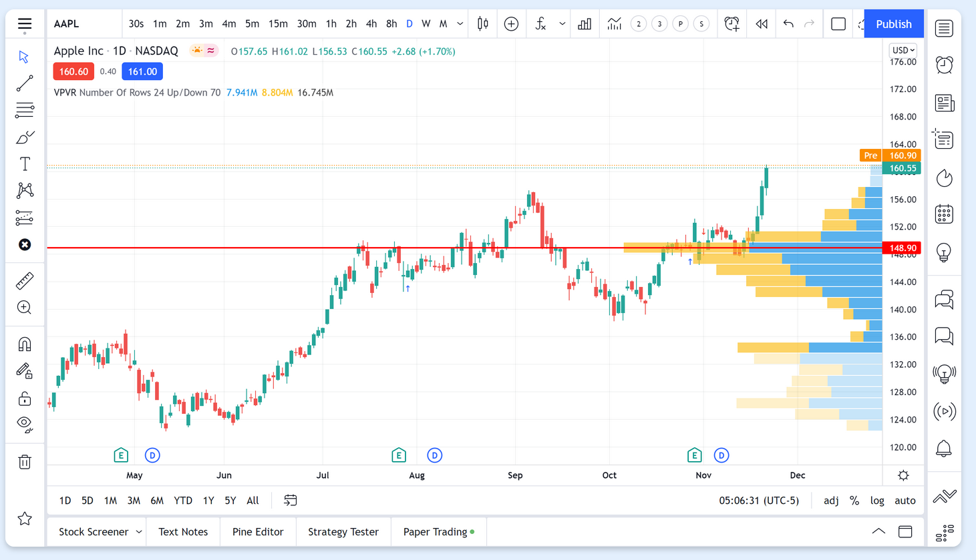Viewport: 976px width, 560px height.
Task: Expand the timeframe dropdown arrow
Action: [x=460, y=24]
